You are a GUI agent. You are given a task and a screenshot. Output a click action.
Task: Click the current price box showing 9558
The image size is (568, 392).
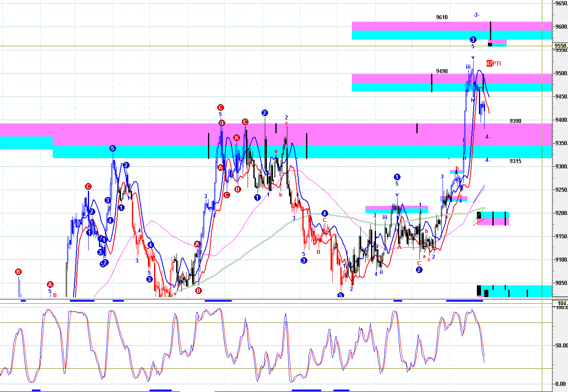(x=560, y=45)
